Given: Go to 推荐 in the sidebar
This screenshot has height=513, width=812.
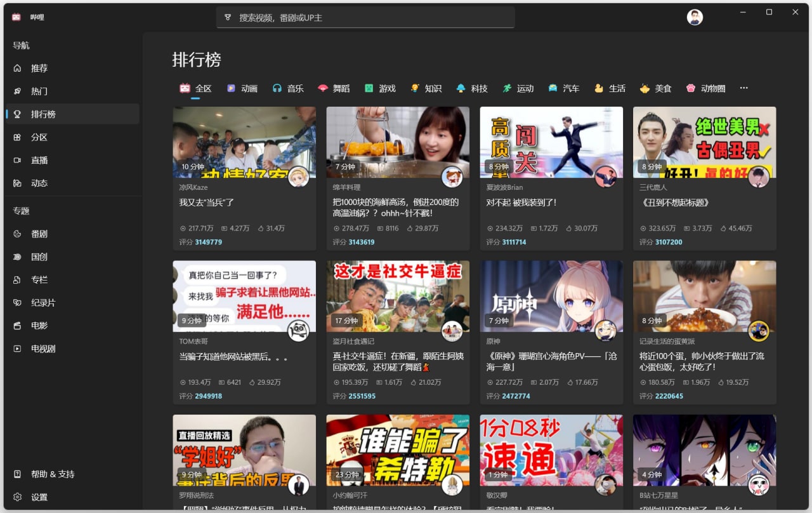Looking at the screenshot, I should coord(72,68).
